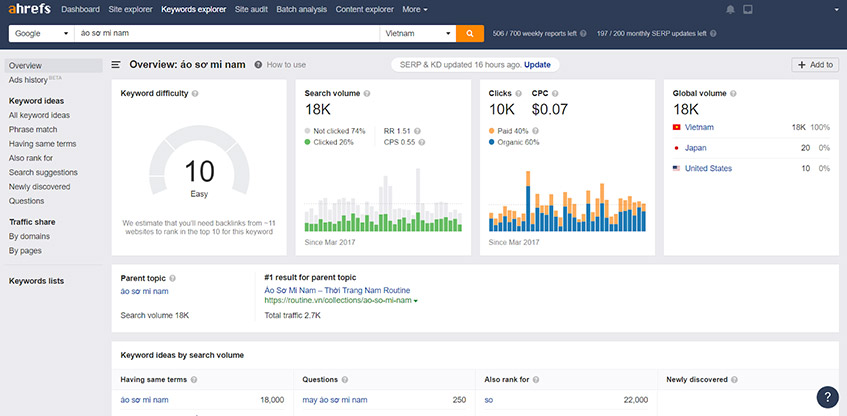Click the orange search button
847x416 pixels.
(470, 33)
